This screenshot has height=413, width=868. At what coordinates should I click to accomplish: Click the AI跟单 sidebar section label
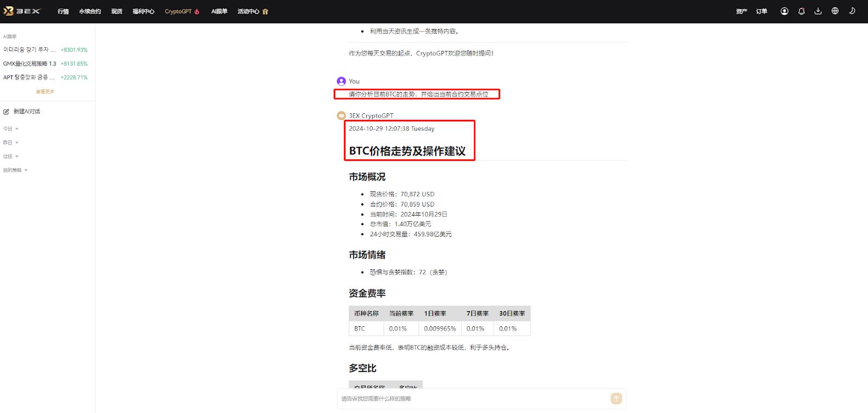(10, 36)
